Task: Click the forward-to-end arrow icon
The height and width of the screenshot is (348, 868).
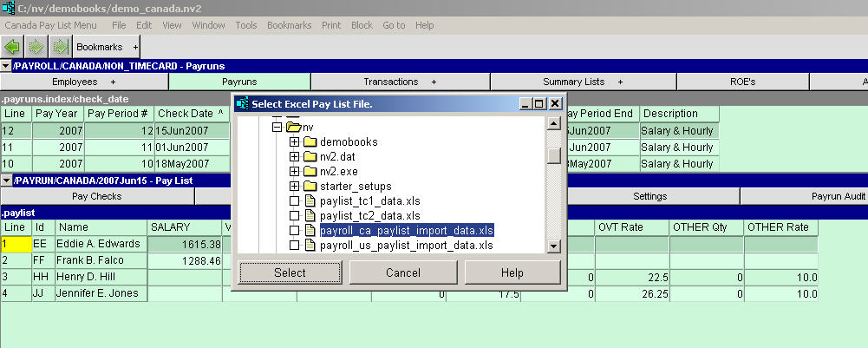Action: coord(60,46)
